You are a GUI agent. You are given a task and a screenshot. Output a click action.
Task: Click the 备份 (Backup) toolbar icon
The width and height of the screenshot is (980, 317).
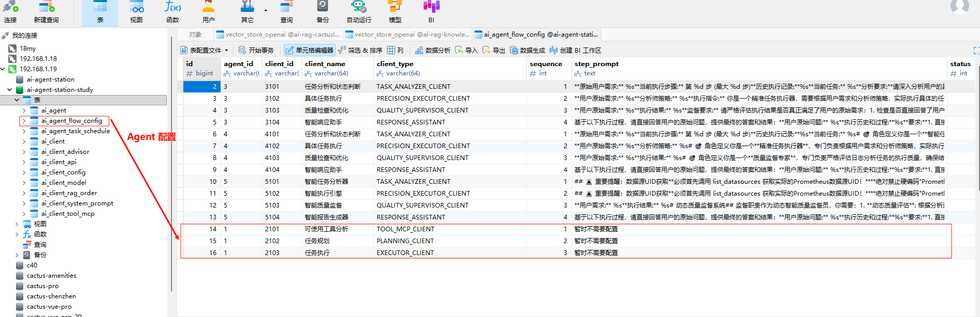[x=322, y=12]
